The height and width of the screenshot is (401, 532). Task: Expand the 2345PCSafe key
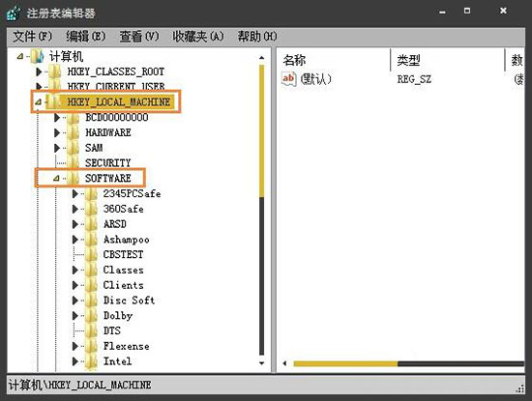pos(75,193)
